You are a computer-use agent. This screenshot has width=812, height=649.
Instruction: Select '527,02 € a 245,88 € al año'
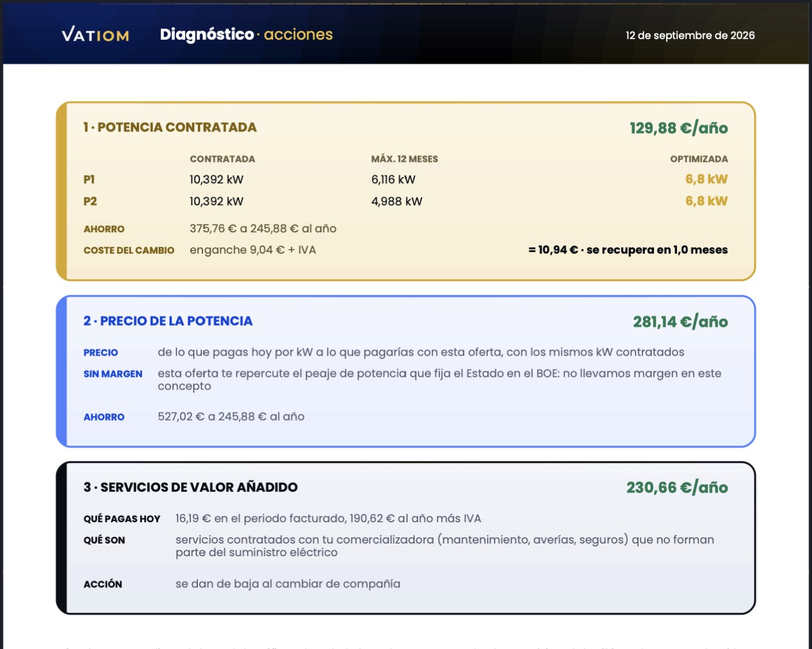(x=231, y=417)
